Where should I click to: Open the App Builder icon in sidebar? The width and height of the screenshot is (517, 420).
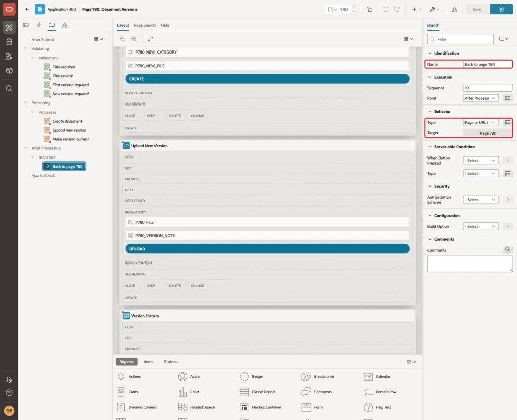click(9, 27)
